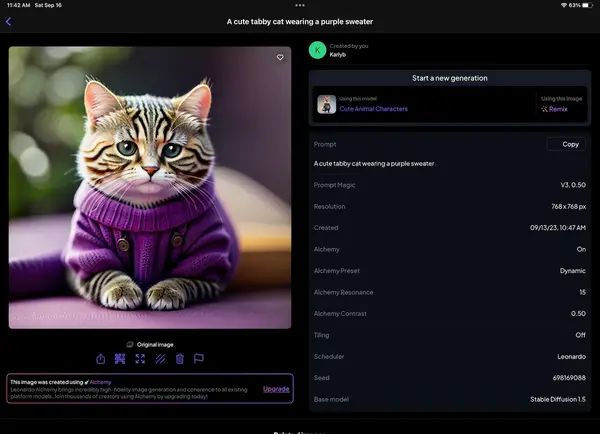The width and height of the screenshot is (600, 434).
Task: Tap the share icon below the image
Action: (100, 359)
